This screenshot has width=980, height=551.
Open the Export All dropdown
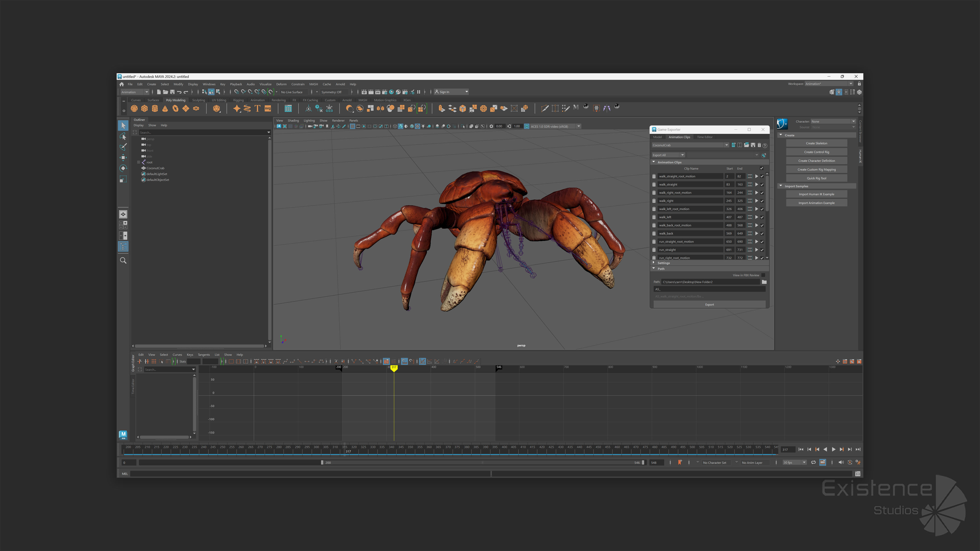point(668,155)
